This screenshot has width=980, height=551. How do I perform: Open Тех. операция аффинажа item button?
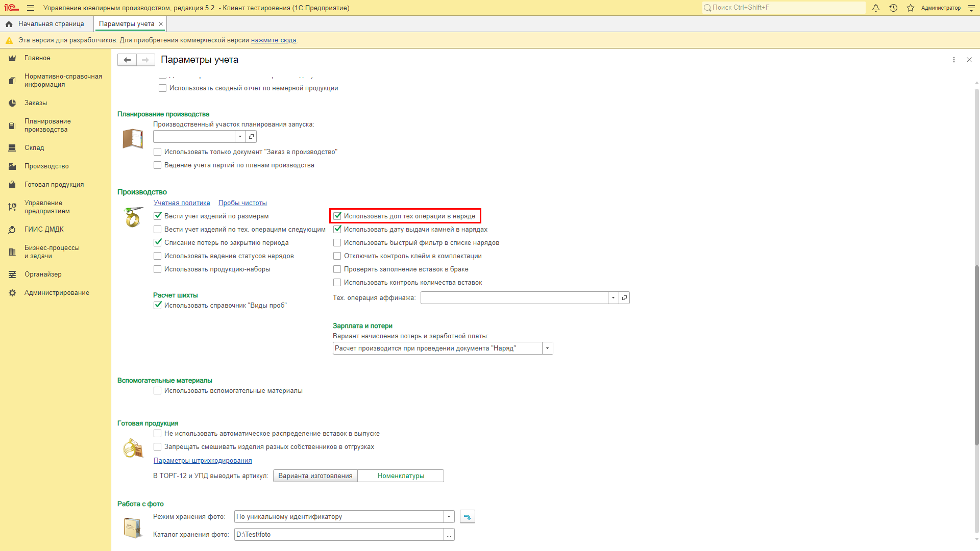624,298
